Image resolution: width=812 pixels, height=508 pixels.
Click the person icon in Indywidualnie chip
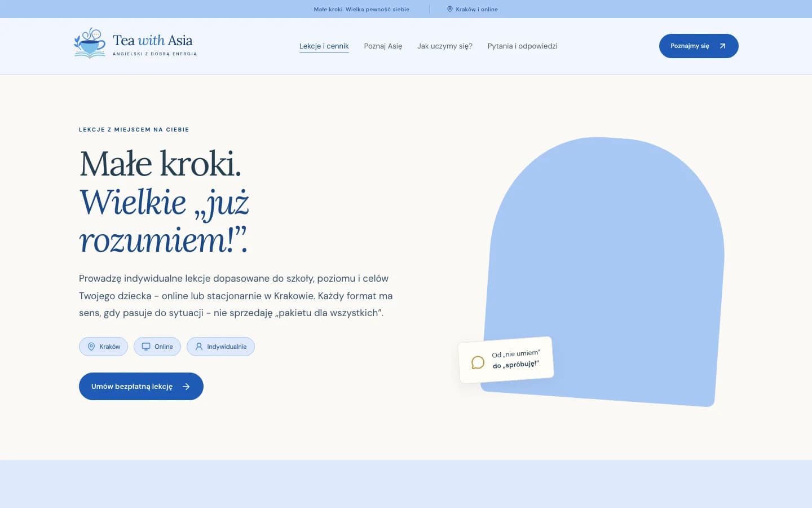click(x=199, y=347)
